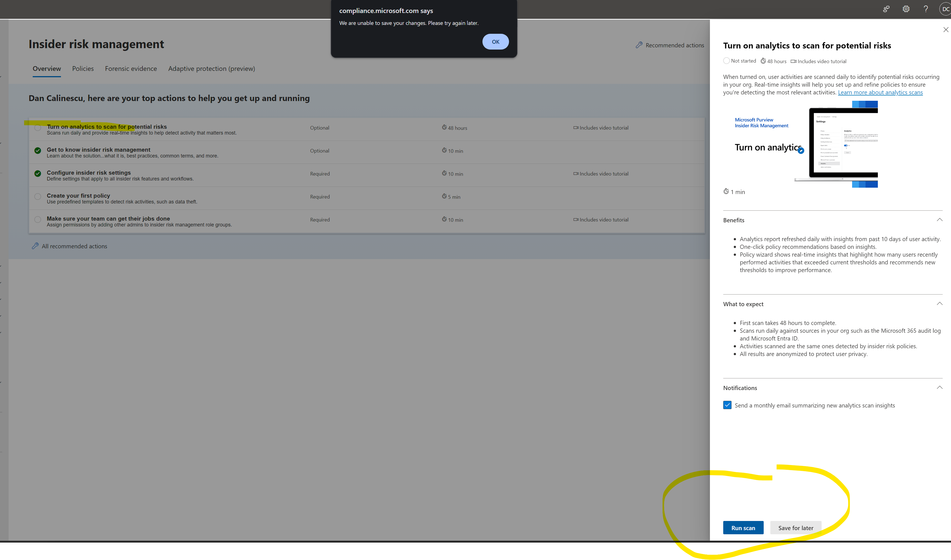Click the green checkmark on Configure insider risk settings
951x560 pixels.
click(37, 173)
